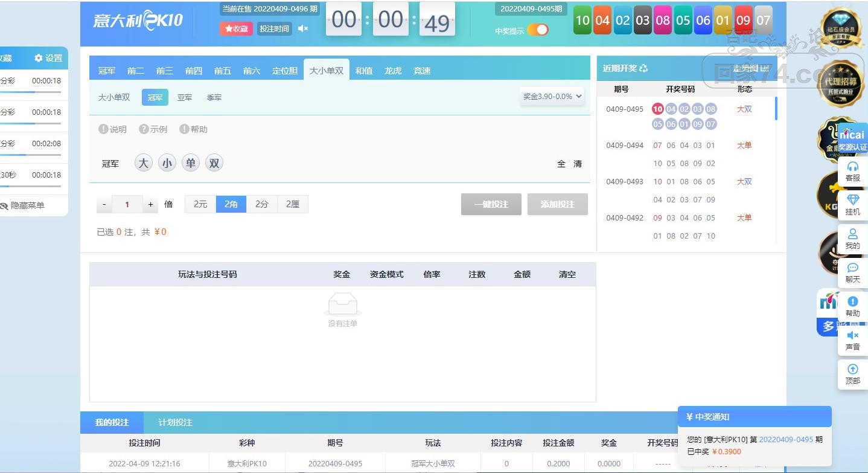Click 投注时间 button in header
Image resolution: width=868 pixels, height=473 pixels.
pos(274,28)
